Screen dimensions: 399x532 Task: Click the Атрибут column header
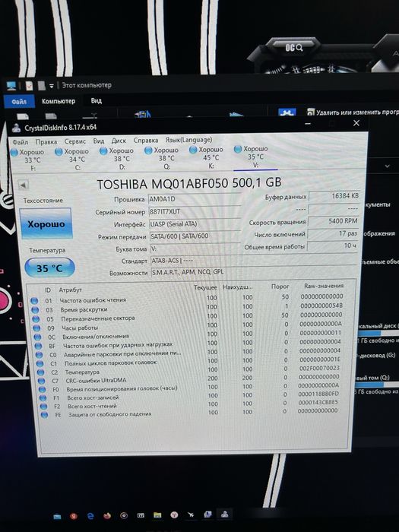tap(70, 290)
